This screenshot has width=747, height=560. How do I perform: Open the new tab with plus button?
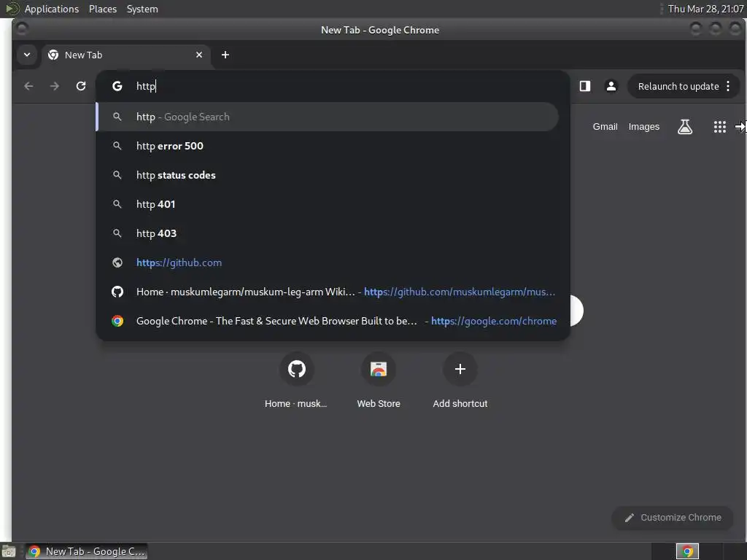click(225, 55)
